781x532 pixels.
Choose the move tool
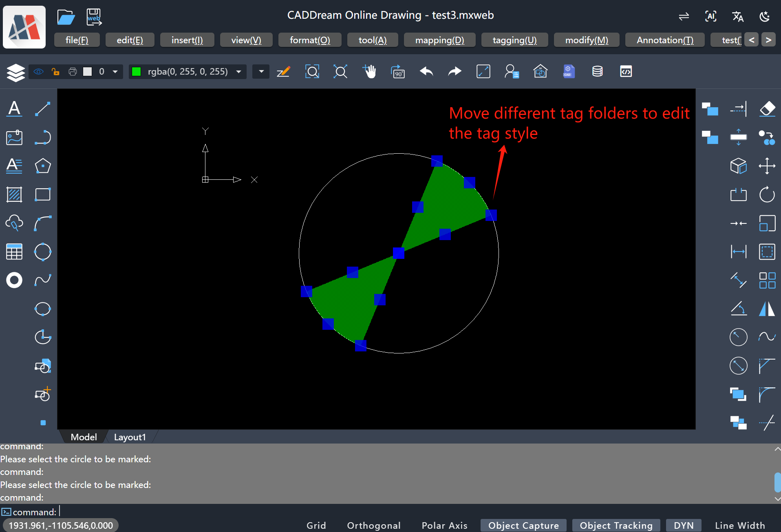(x=767, y=166)
